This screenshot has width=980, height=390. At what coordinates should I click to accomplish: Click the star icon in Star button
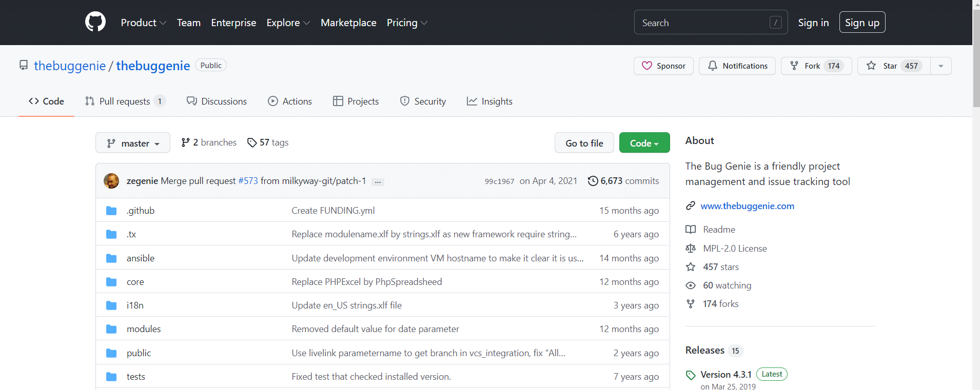(x=871, y=66)
